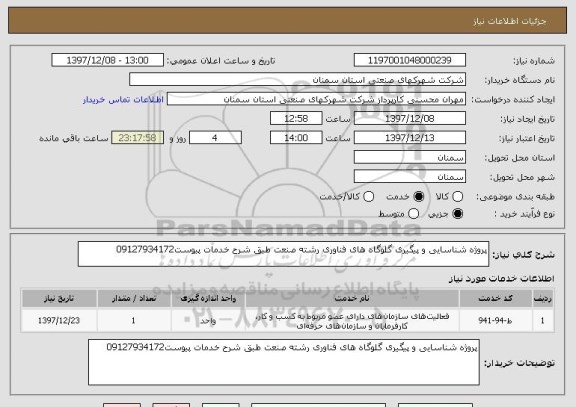This screenshot has width=576, height=407.
Task: Click the نام دستگاه خریدار field
Action: [x=298, y=79]
